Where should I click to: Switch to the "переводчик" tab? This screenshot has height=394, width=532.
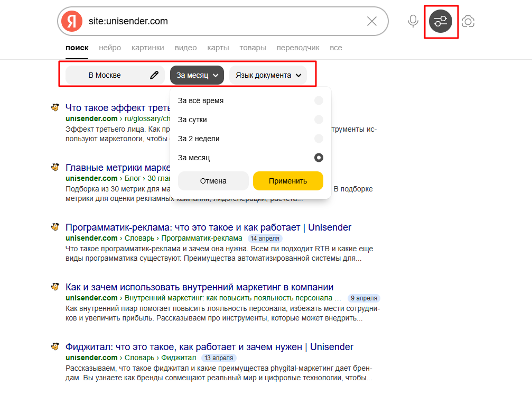point(298,48)
